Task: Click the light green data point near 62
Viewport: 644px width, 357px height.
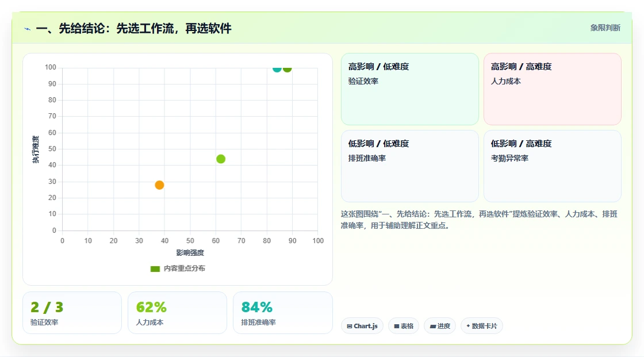Action: 221,159
